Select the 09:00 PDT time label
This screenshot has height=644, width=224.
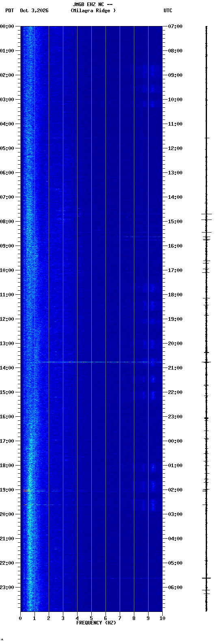(7, 246)
